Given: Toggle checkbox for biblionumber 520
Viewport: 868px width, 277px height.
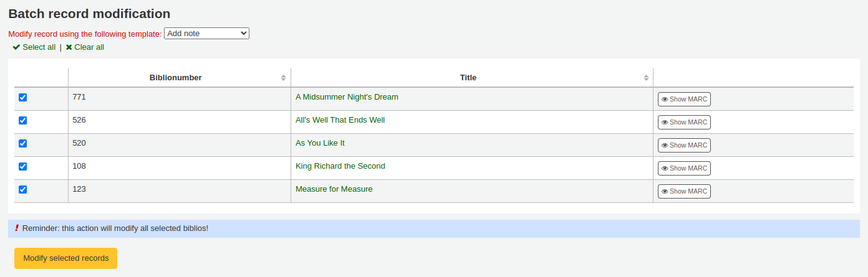Looking at the screenshot, I should click(23, 144).
